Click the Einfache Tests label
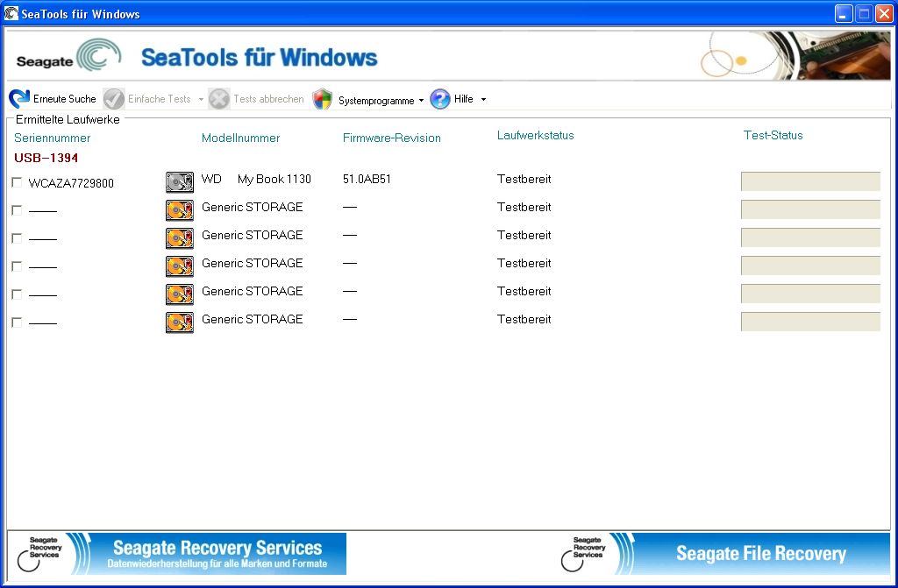This screenshot has height=588, width=898. pos(160,99)
